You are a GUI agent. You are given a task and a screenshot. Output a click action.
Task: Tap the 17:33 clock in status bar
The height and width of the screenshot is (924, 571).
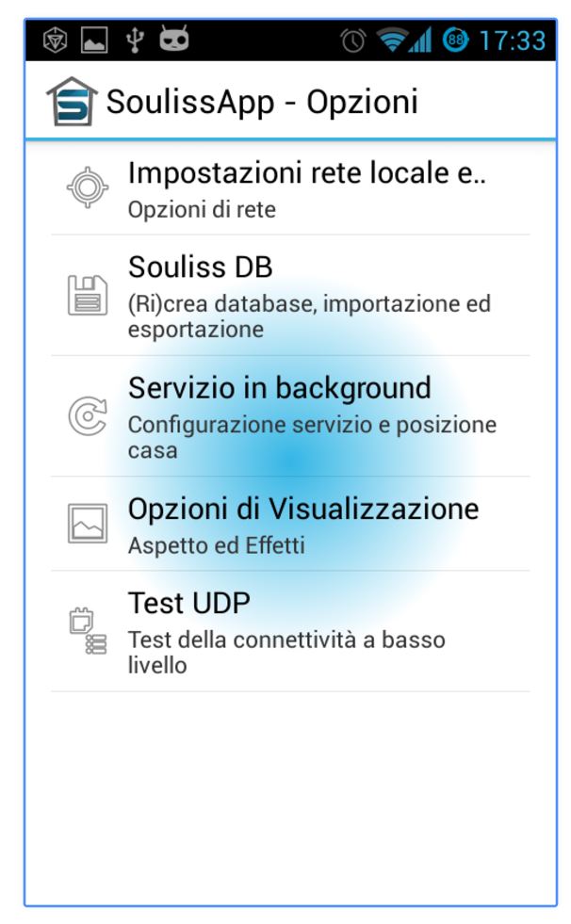coord(512,41)
